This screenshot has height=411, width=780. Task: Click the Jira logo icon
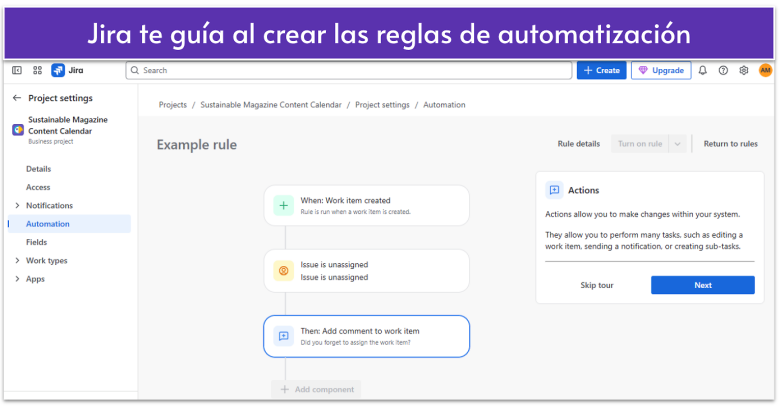tap(58, 71)
